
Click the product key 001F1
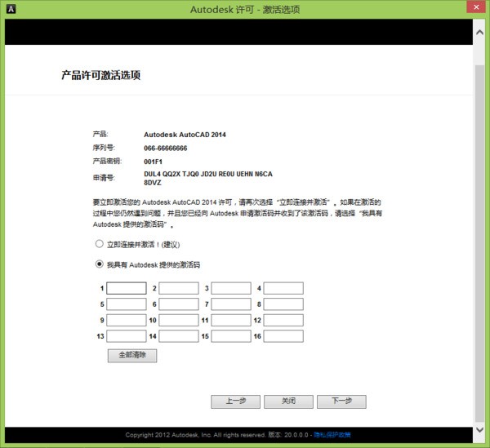point(153,162)
